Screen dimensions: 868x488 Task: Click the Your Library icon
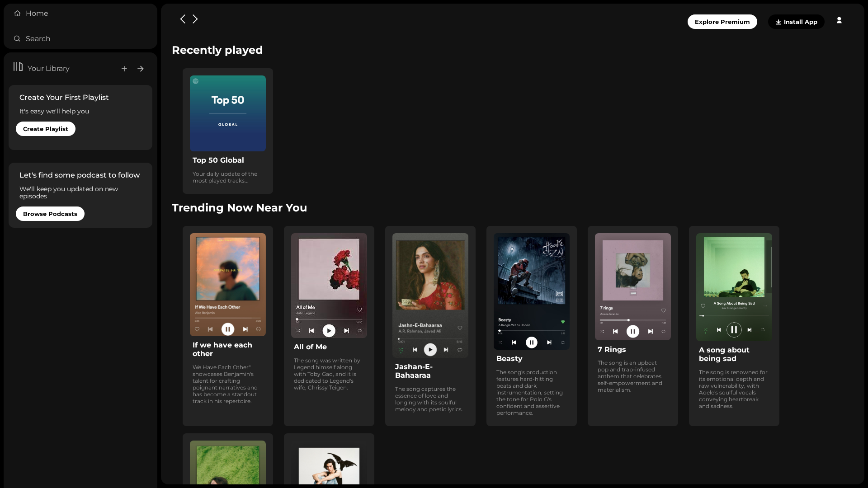click(18, 67)
